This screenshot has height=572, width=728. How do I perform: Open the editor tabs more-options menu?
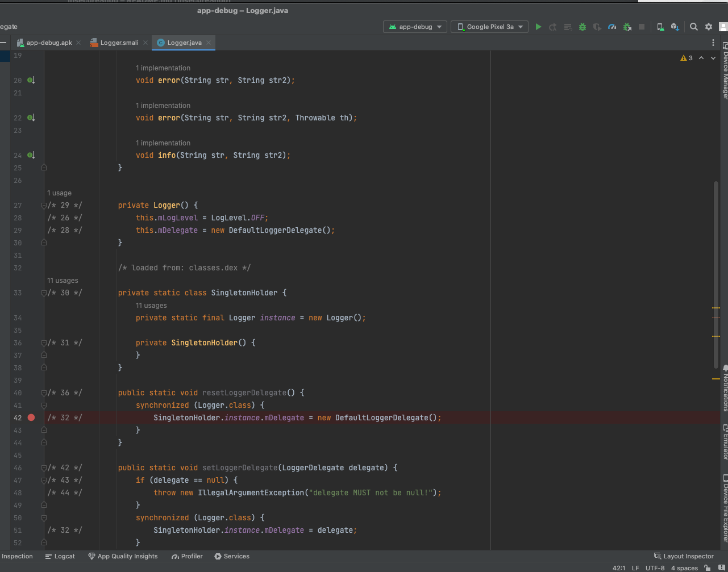pyautogui.click(x=713, y=43)
